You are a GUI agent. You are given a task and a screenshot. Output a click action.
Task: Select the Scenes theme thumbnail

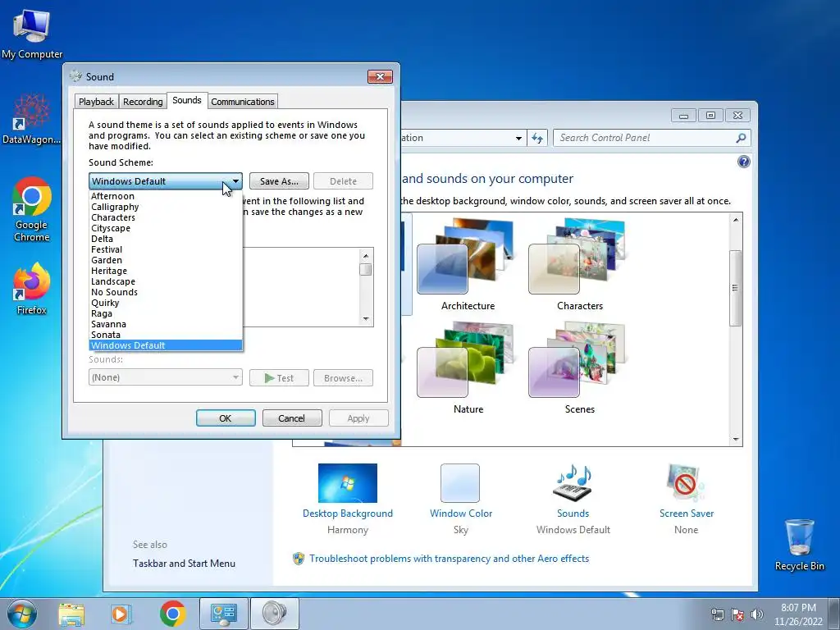click(x=577, y=361)
